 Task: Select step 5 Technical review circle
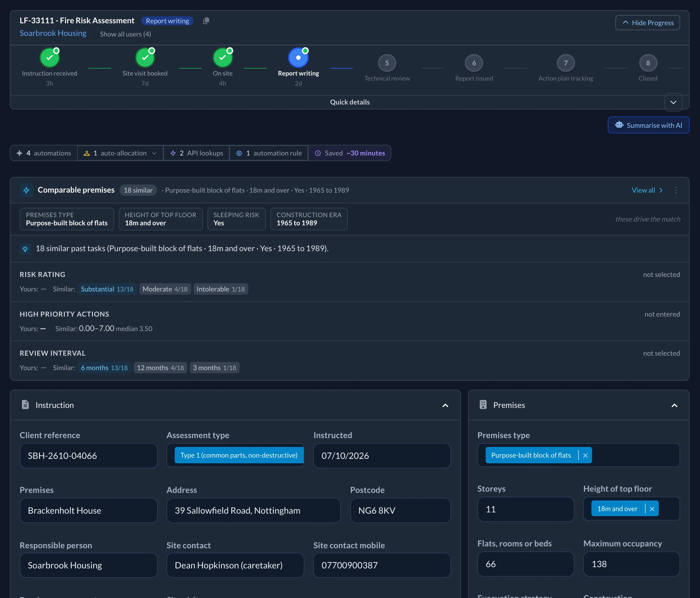pyautogui.click(x=387, y=63)
